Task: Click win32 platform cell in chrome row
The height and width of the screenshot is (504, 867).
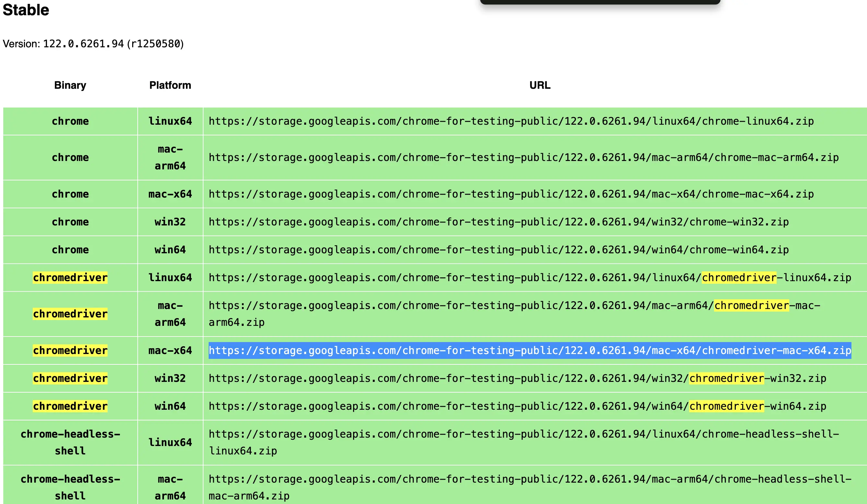Action: 170,222
